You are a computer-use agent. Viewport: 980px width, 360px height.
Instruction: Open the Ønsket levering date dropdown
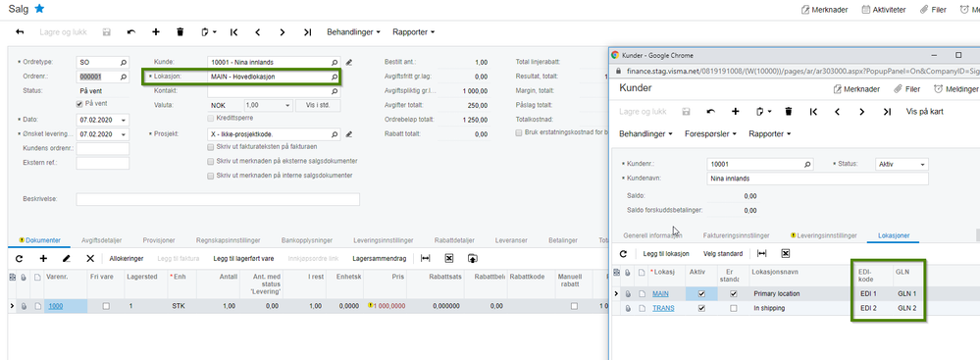(124, 134)
